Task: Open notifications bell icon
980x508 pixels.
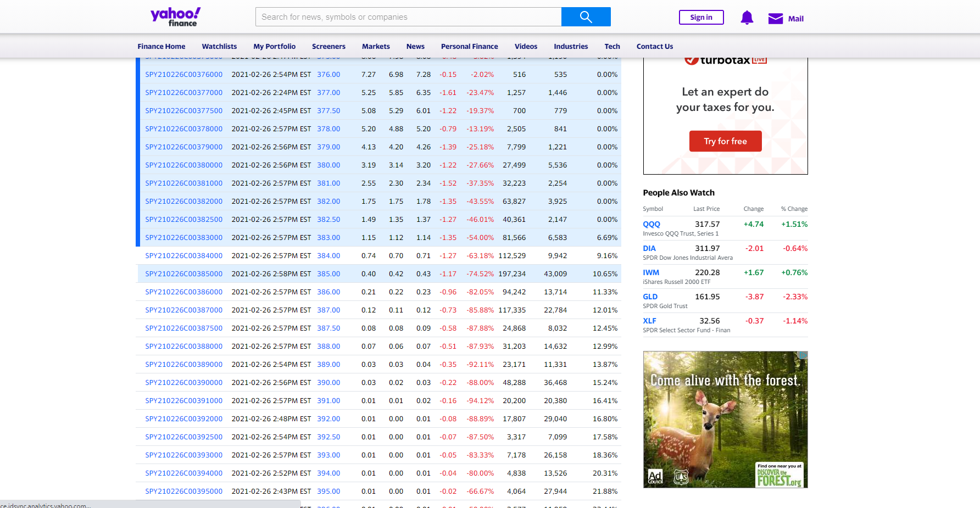Action: (747, 18)
